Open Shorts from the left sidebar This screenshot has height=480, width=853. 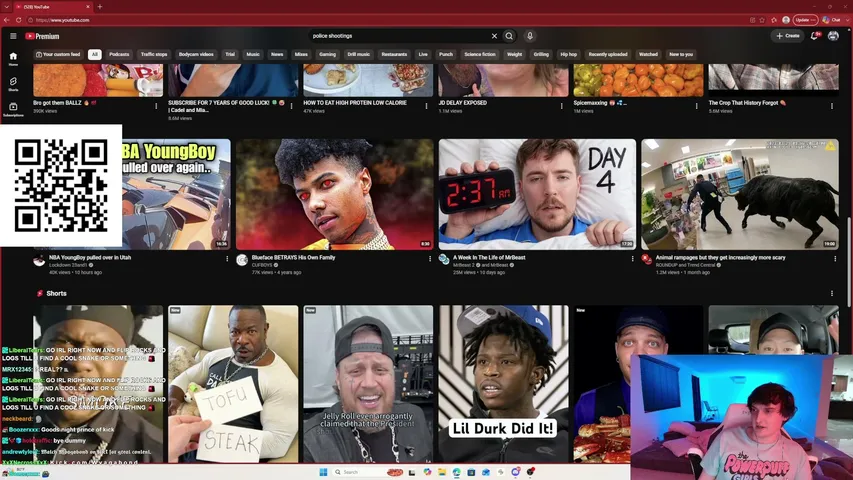[x=13, y=84]
